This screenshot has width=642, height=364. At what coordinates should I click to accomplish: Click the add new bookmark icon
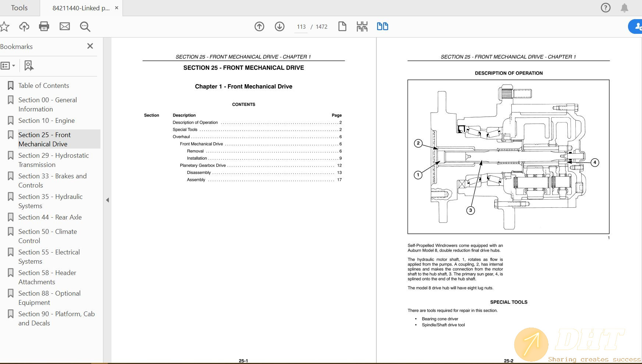pos(29,66)
